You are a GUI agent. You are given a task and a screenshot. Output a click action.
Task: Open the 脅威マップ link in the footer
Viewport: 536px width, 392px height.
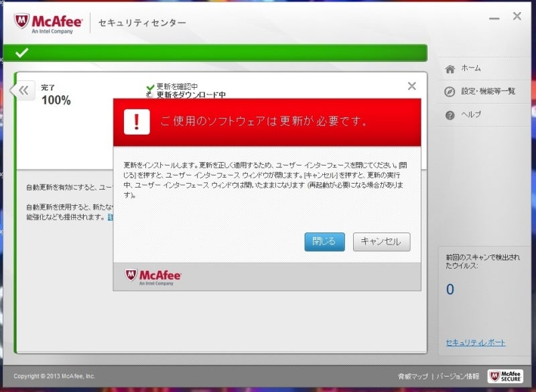coord(413,377)
